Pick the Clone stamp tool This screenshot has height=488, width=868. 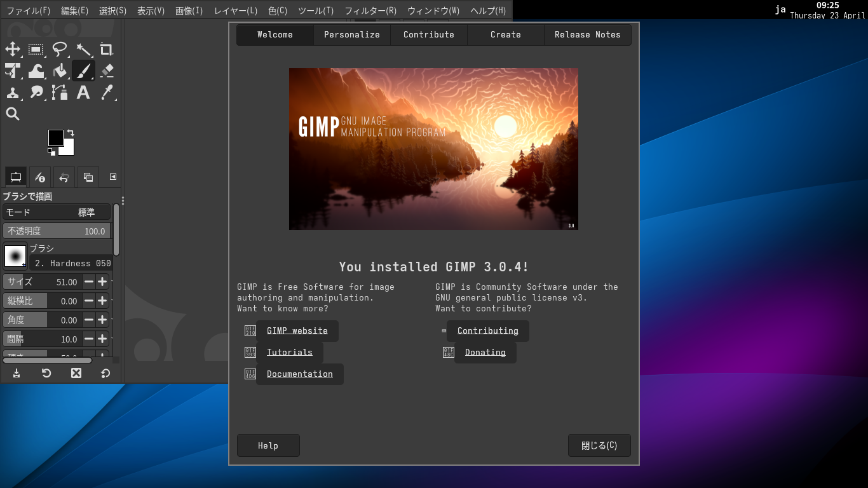click(x=13, y=93)
